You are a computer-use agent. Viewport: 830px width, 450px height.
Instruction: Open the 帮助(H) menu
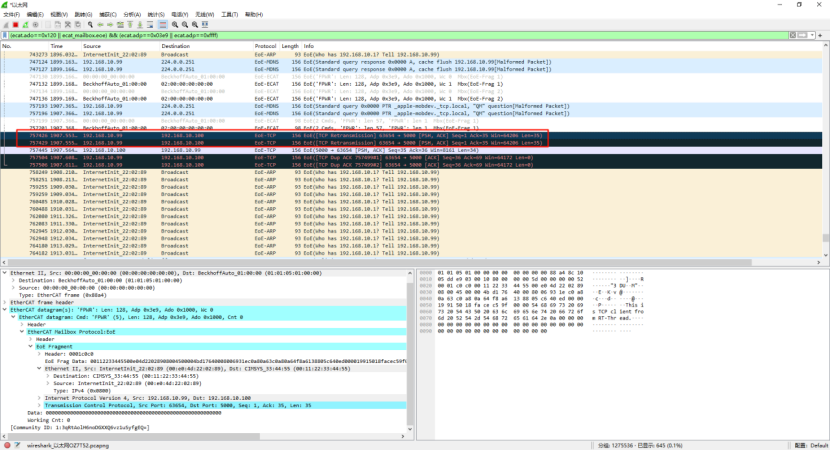(x=254, y=14)
